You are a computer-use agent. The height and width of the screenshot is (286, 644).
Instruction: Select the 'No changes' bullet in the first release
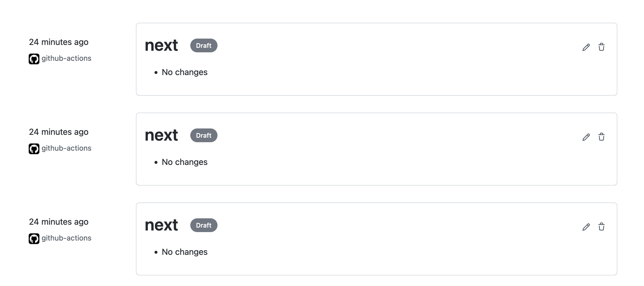pos(184,72)
